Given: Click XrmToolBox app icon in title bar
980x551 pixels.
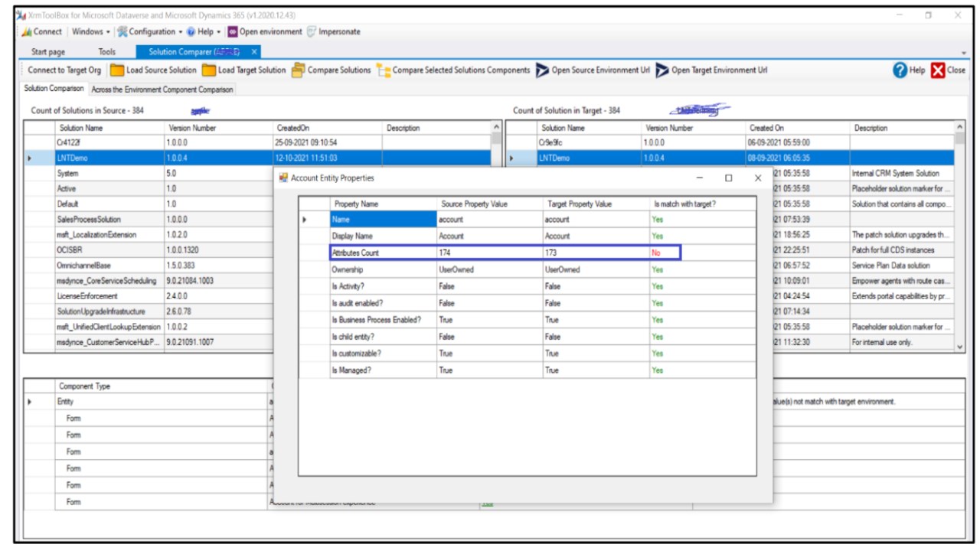Looking at the screenshot, I should pos(21,15).
